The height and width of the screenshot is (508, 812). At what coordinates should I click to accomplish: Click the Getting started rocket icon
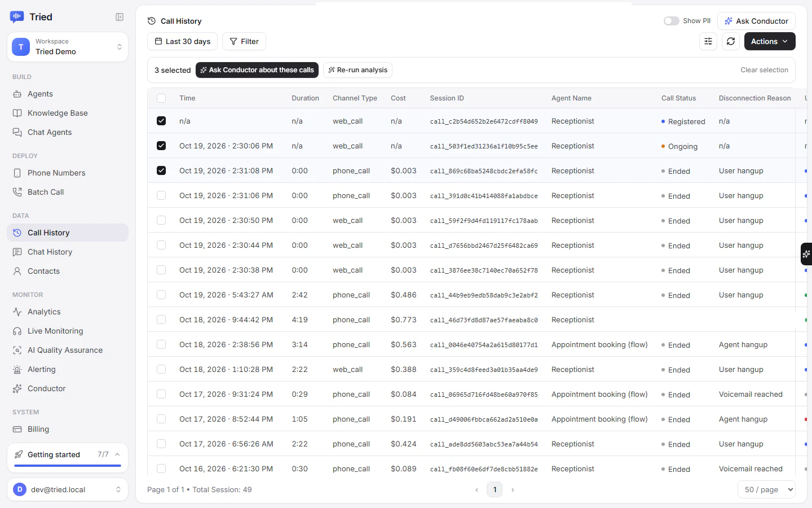coord(19,454)
